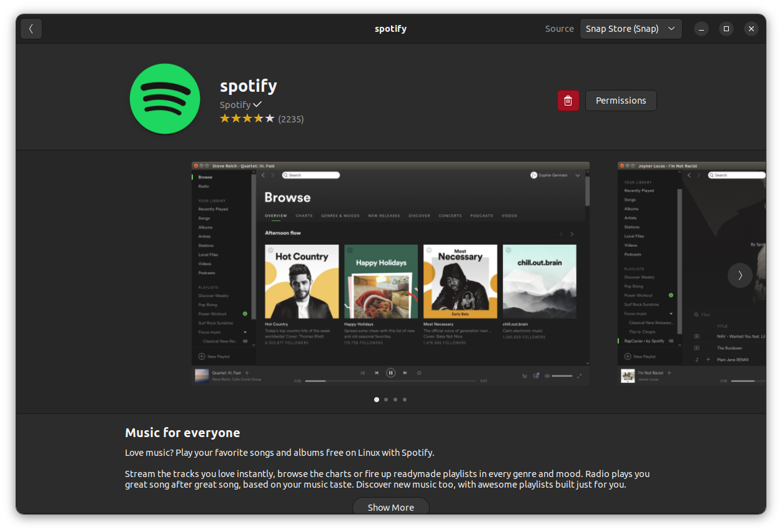This screenshot has height=532, width=782.
Task: Advance screenshots with the right chevron arrow
Action: tap(740, 275)
